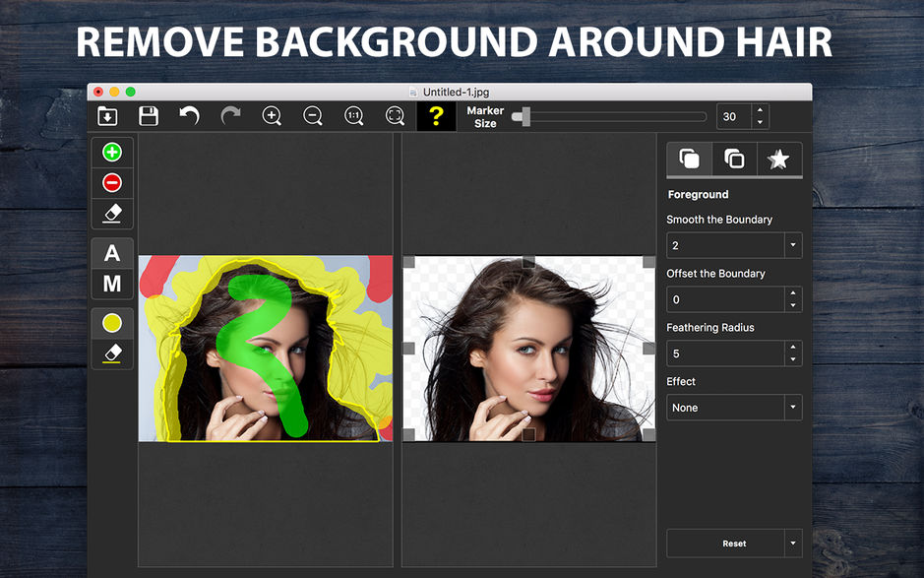This screenshot has width=924, height=578.
Task: Switch to Manual mode with M icon
Action: (112, 285)
